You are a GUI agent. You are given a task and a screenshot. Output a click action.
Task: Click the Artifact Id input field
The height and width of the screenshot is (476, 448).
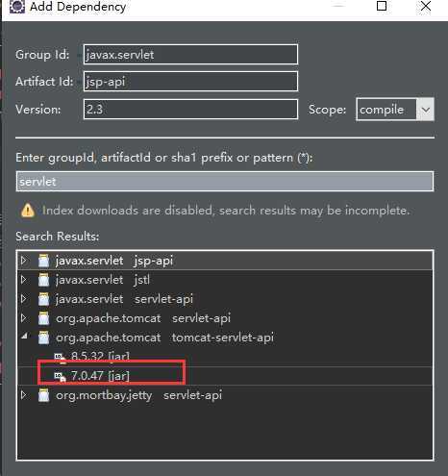[190, 82]
